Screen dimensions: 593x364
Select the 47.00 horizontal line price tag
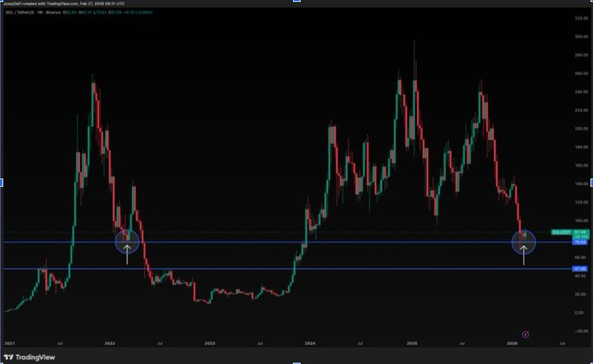click(x=580, y=269)
